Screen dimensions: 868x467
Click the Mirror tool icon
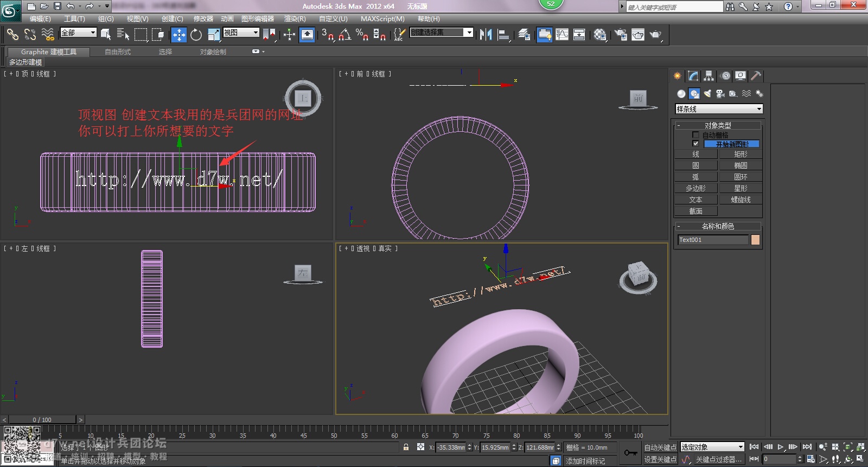pos(486,35)
